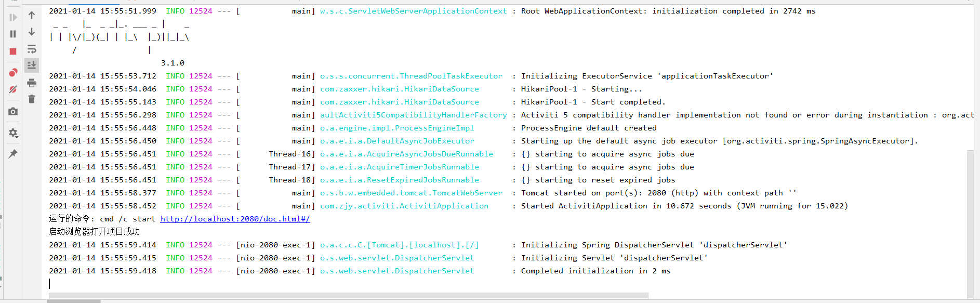Pin the console tool window tab
980x303 pixels.
[x=13, y=153]
